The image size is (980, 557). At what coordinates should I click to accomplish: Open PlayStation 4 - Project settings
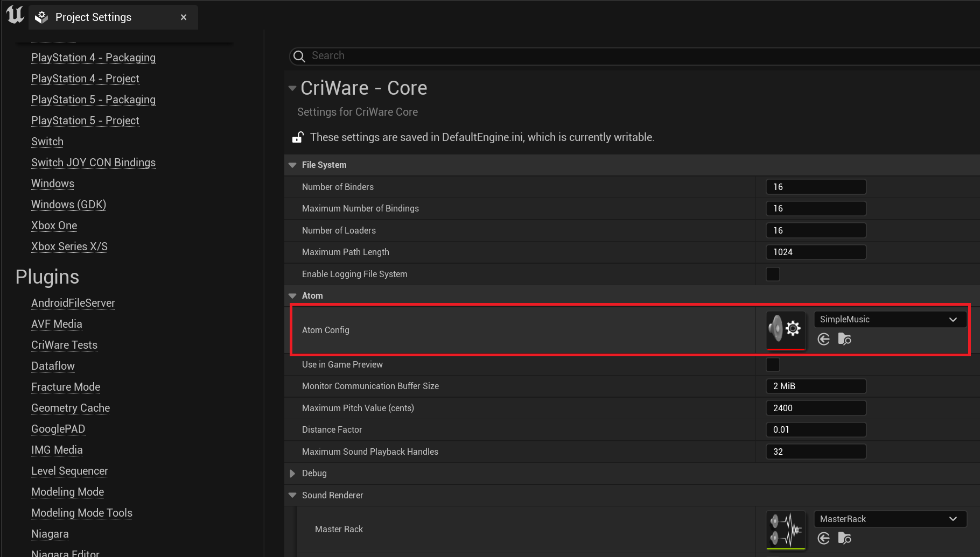85,79
